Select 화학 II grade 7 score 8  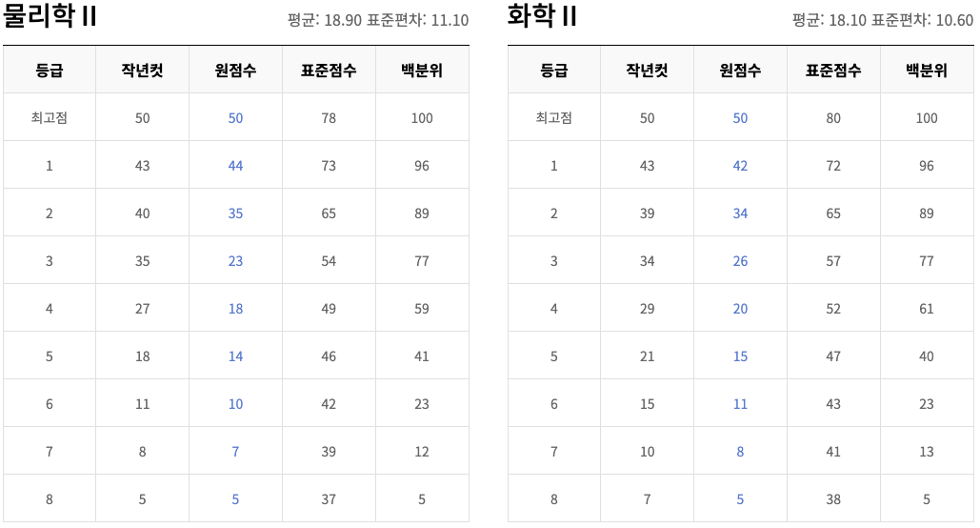(740, 452)
